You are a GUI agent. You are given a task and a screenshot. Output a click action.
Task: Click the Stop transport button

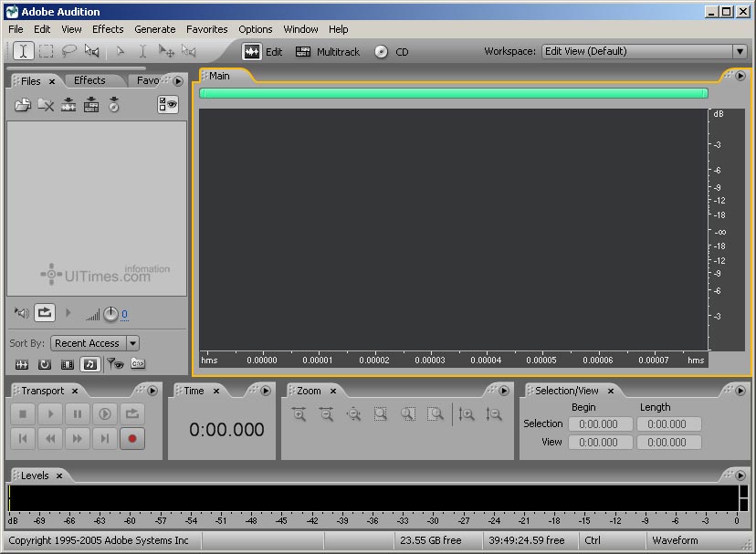23,413
